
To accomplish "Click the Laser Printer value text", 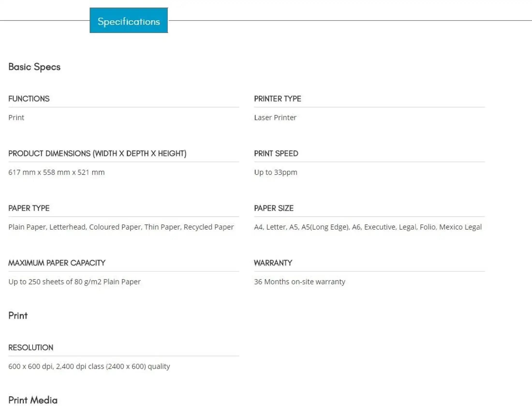I will (x=275, y=118).
